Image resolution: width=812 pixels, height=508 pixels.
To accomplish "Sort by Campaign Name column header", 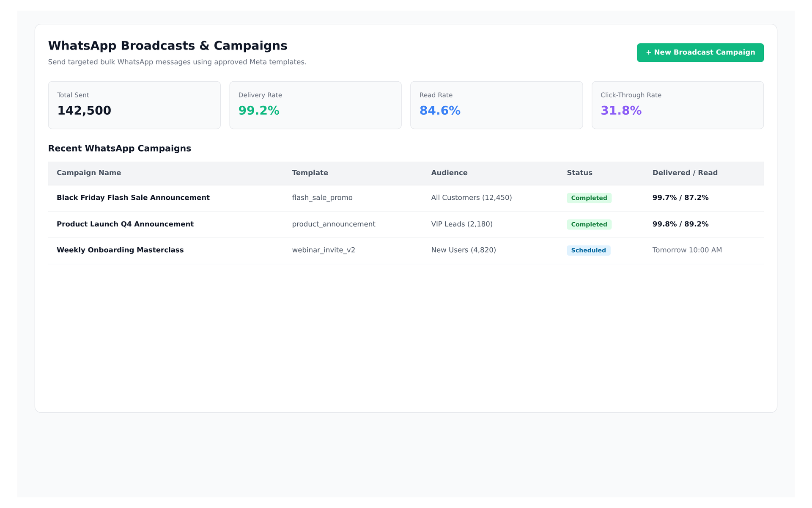I will pyautogui.click(x=89, y=173).
